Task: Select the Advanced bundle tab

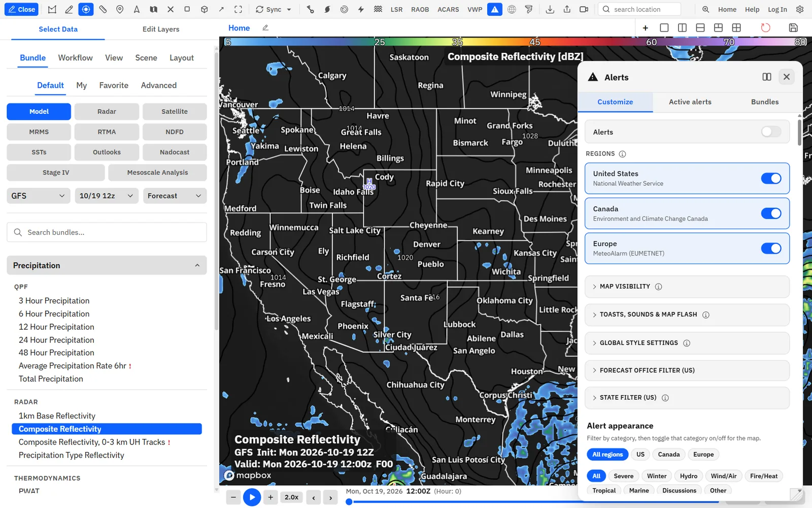Action: [159, 85]
